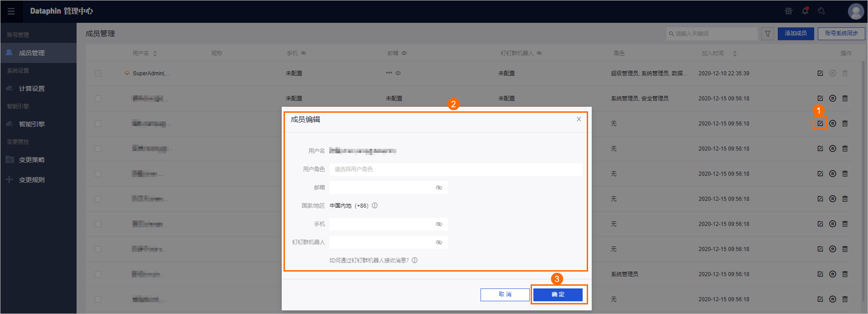Click the circle action icon for SuperAdmin
Screen dimensions: 868x314
832,73
